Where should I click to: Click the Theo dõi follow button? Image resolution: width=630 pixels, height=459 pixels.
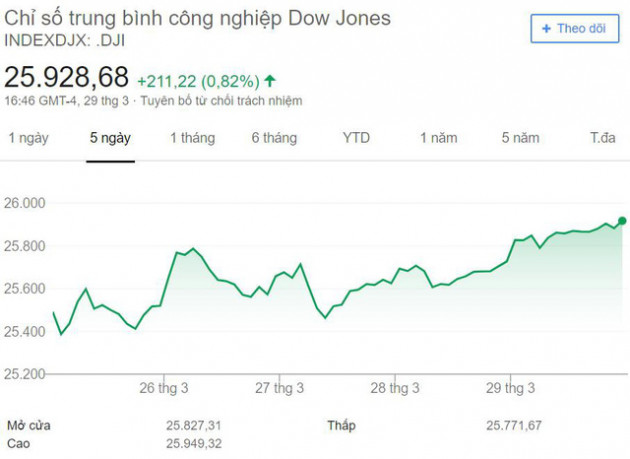574,29
